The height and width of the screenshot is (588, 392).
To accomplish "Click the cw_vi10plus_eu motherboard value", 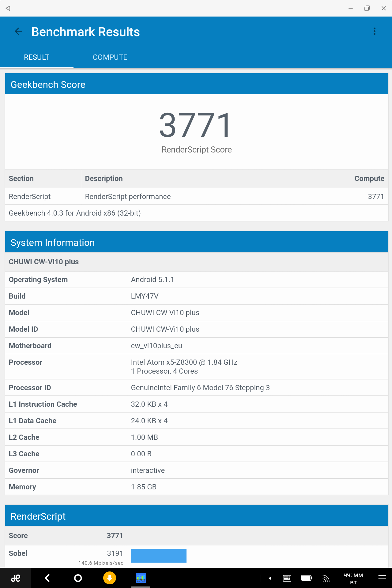I will (156, 346).
